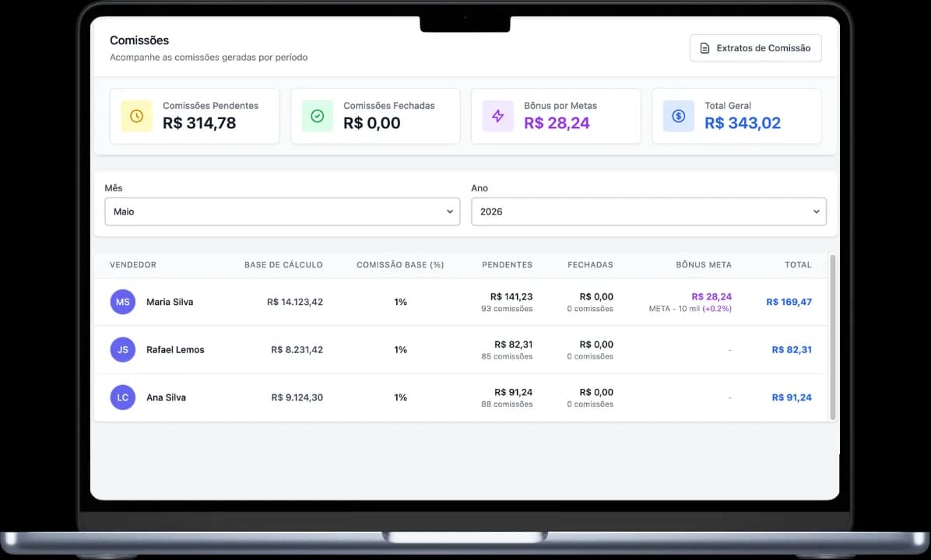This screenshot has width=931, height=560.
Task: Click the FECHADAS column header
Action: point(590,264)
